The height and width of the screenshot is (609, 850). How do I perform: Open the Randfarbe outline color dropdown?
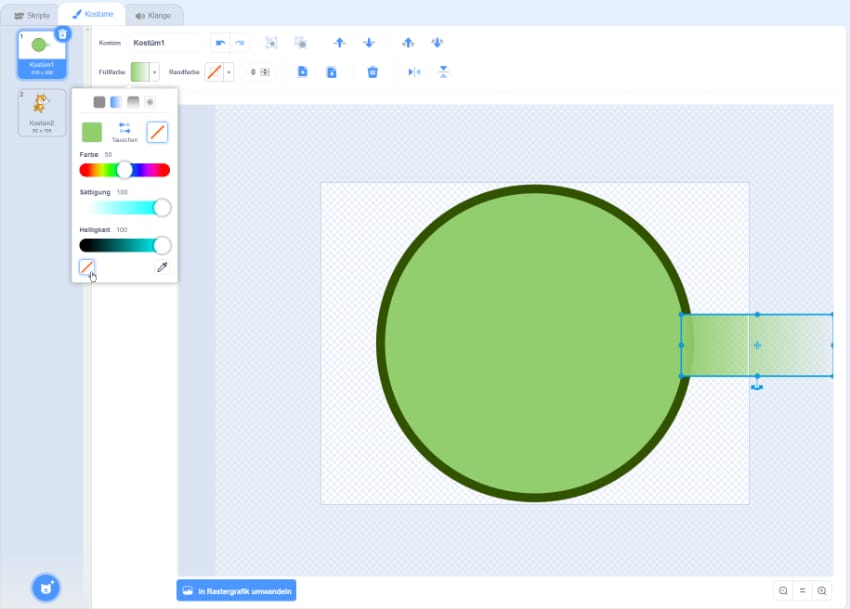click(219, 72)
